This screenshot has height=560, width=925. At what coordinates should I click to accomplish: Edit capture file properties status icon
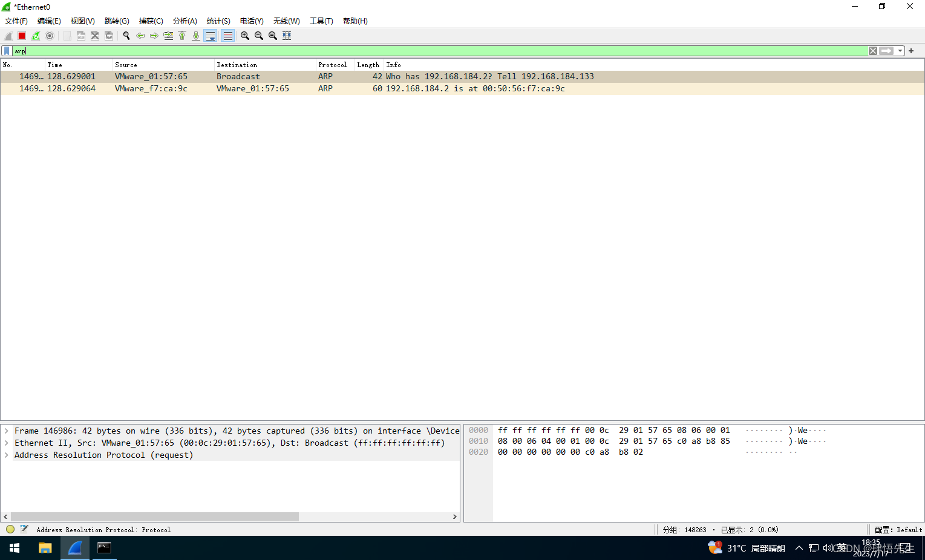point(24,529)
